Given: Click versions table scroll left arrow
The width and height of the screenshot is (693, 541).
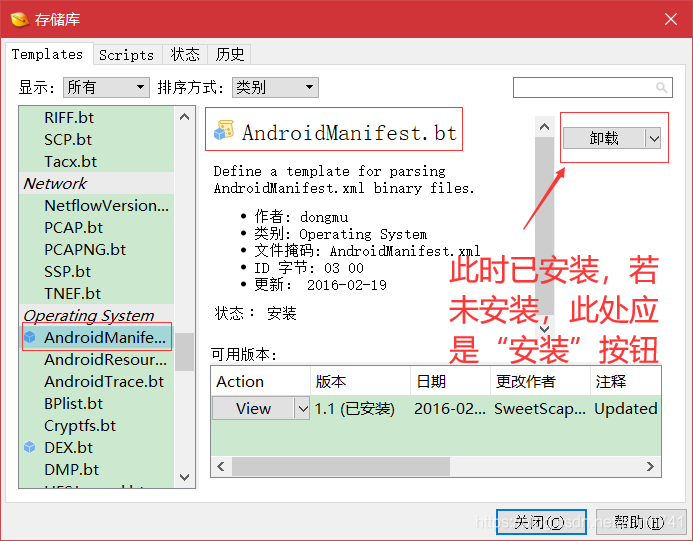Looking at the screenshot, I should 221,466.
